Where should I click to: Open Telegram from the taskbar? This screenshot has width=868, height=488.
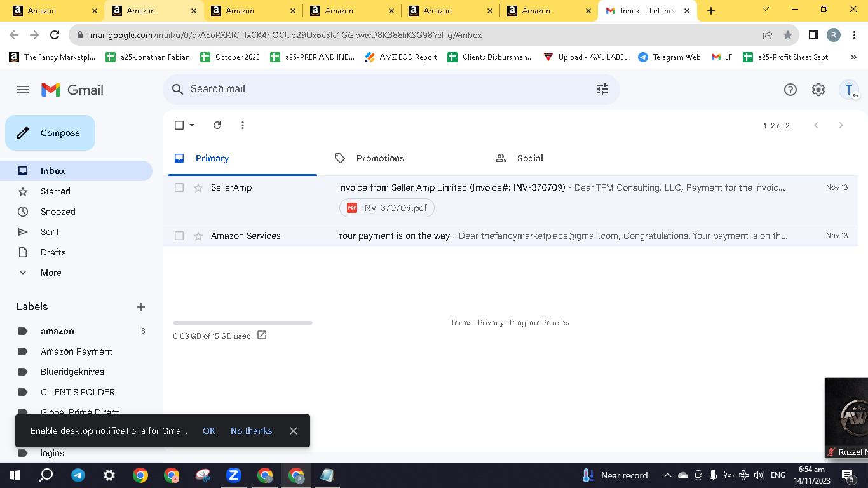[x=78, y=475]
